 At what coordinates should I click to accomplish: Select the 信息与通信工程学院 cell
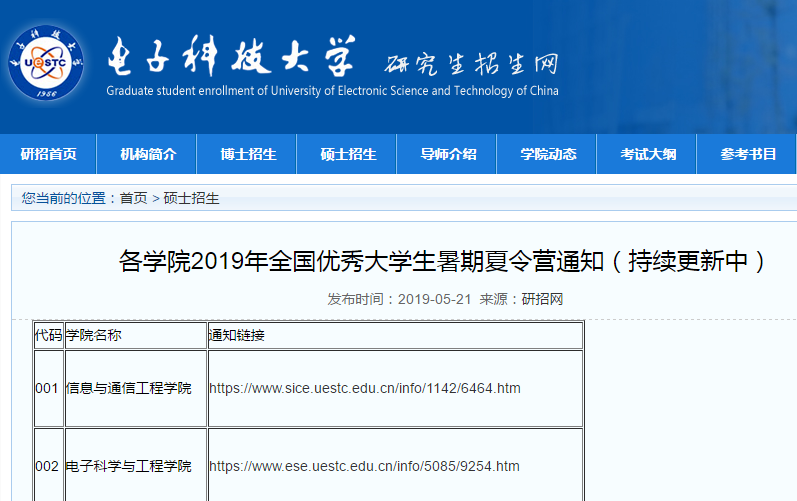click(x=136, y=388)
